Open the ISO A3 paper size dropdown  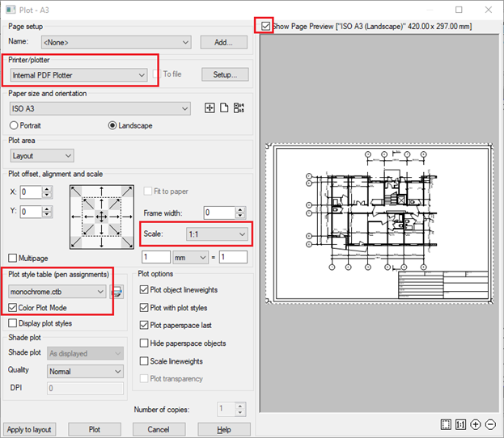point(100,108)
